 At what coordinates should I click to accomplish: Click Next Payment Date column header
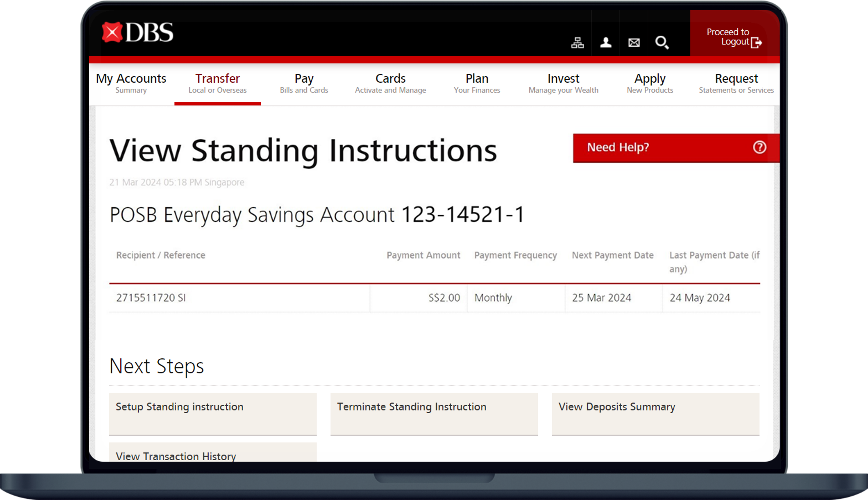pyautogui.click(x=613, y=255)
